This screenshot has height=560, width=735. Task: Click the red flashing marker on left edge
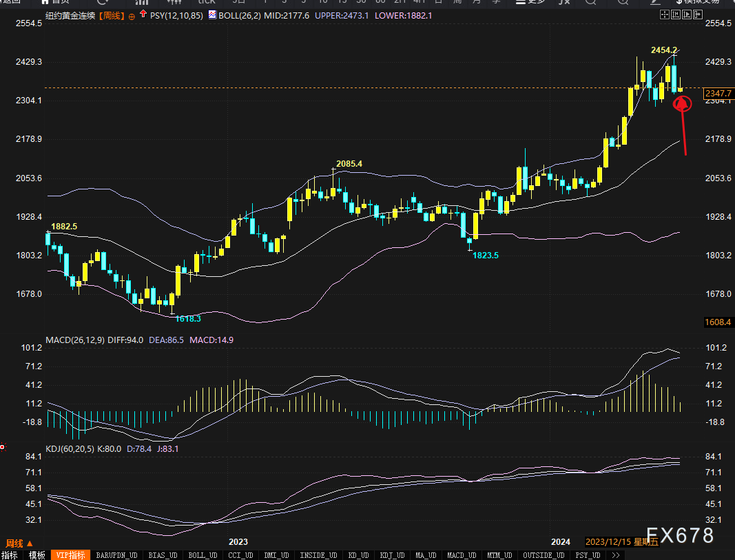(3, 447)
